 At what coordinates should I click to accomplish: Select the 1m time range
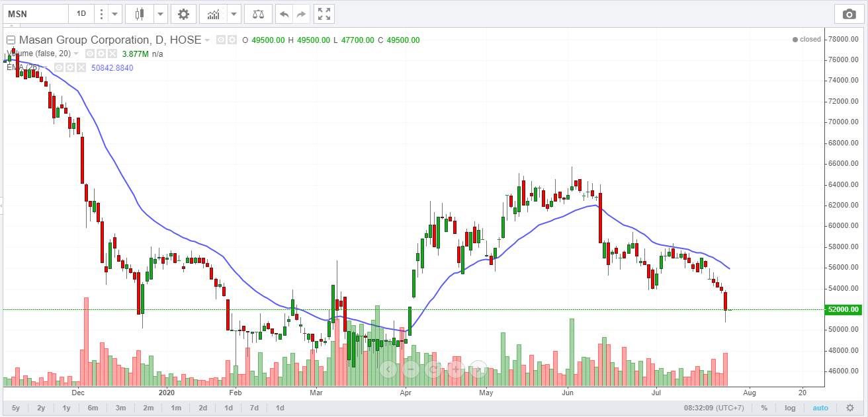176,408
